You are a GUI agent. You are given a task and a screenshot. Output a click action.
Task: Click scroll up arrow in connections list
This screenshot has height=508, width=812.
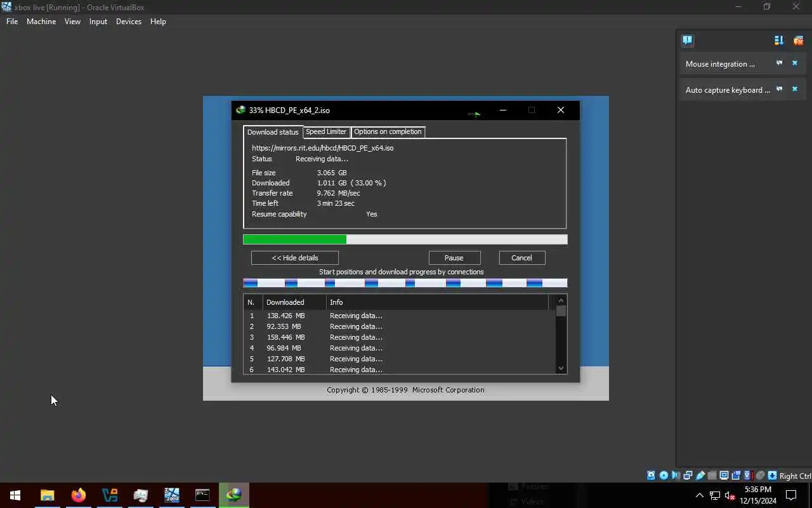pos(561,300)
